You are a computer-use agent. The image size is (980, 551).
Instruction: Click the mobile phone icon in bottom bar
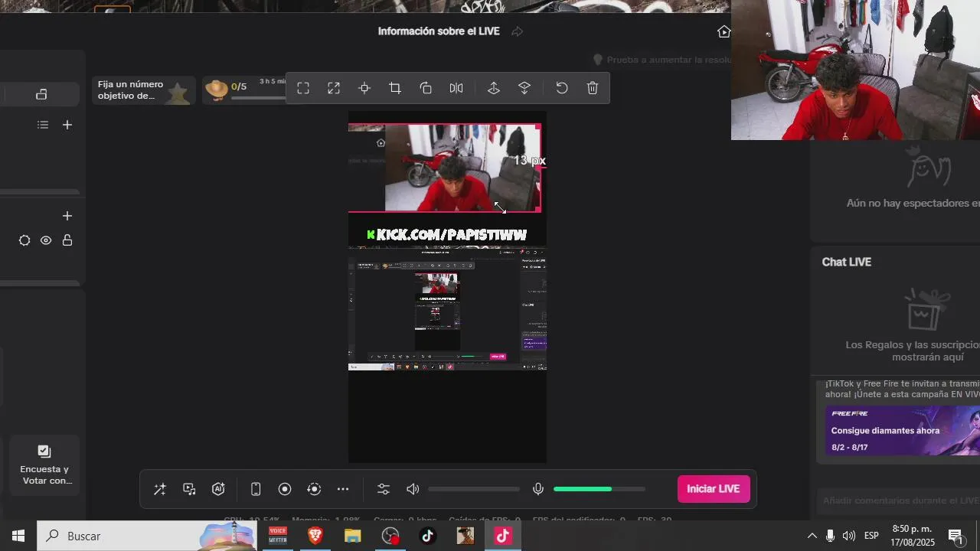[x=256, y=489]
